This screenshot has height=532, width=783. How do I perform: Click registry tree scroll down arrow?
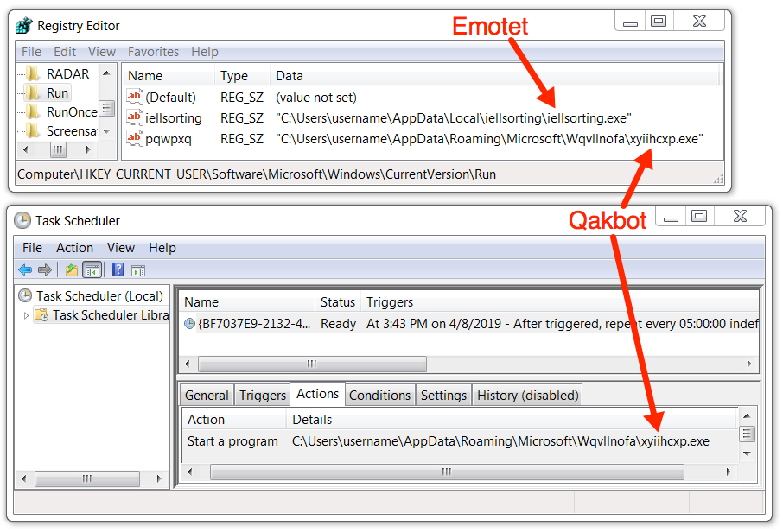(x=106, y=131)
